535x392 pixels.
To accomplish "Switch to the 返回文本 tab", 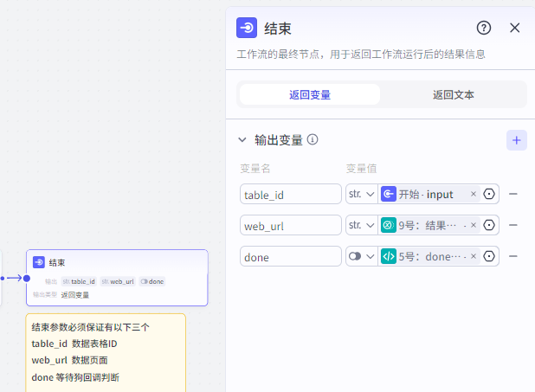I will 453,94.
